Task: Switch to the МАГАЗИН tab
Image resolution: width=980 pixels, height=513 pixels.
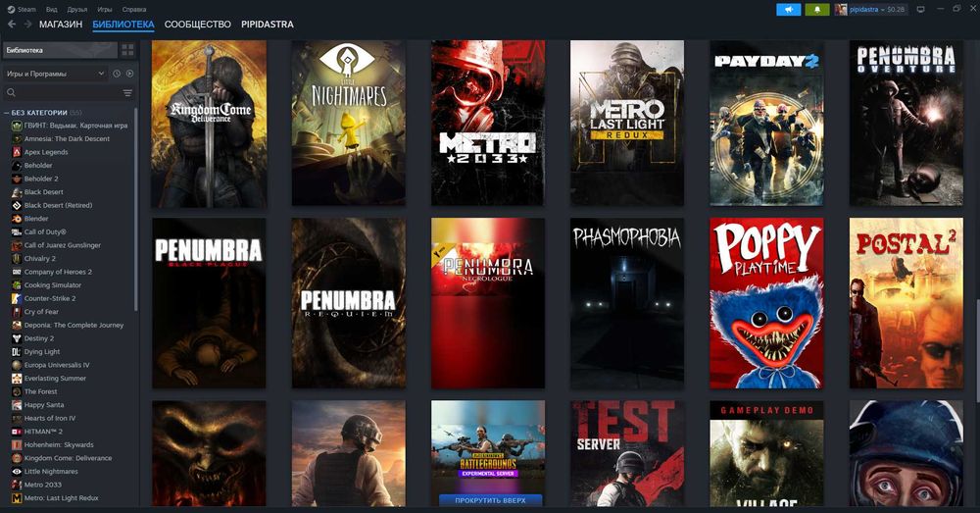Action: [61, 25]
